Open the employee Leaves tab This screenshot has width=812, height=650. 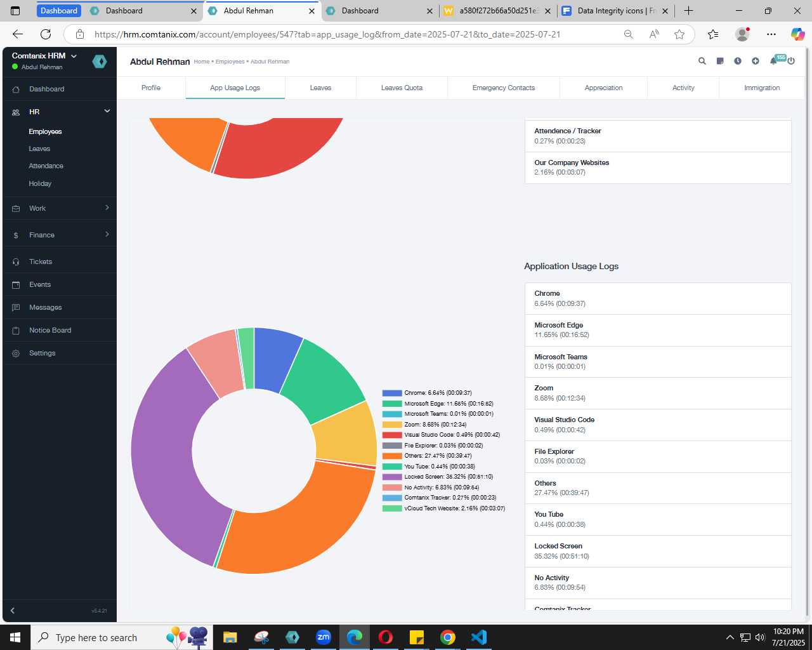320,88
